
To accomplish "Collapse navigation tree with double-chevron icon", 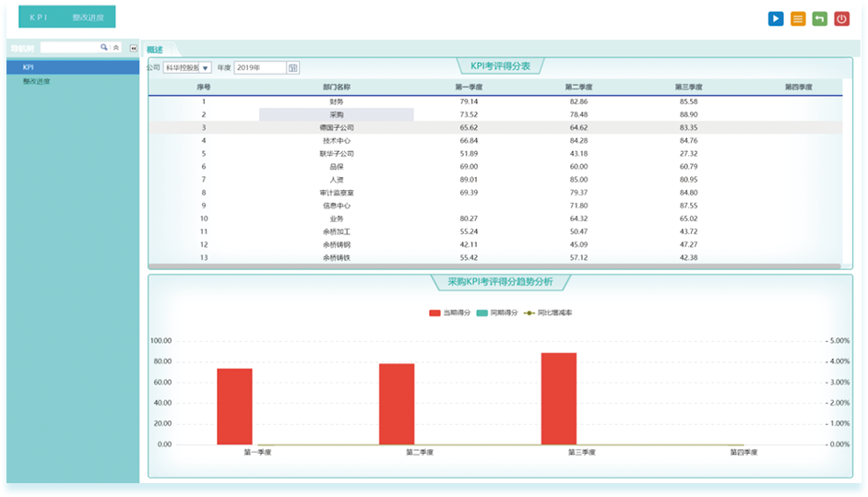I will click(x=115, y=47).
